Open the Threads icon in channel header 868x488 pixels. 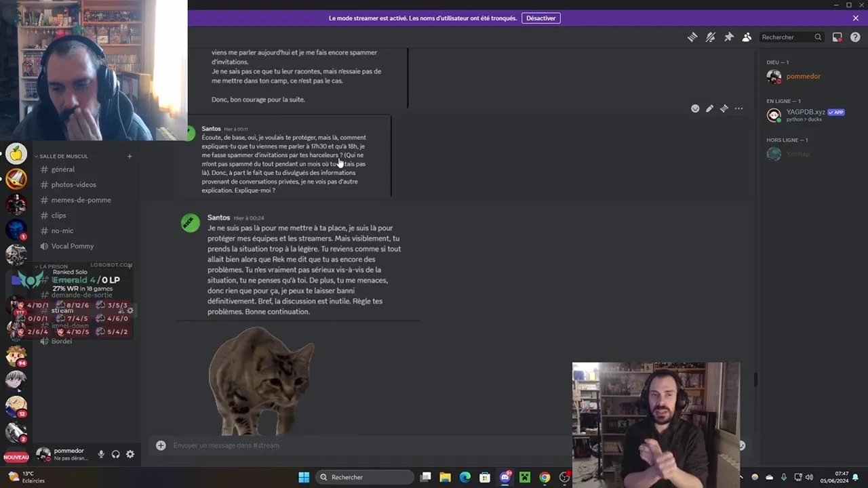(x=692, y=37)
